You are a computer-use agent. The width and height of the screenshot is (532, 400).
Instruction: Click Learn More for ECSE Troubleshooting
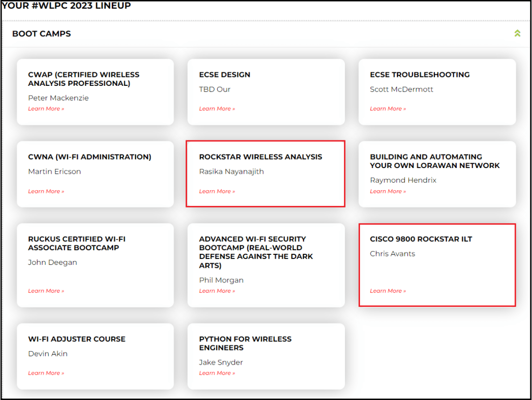point(388,109)
